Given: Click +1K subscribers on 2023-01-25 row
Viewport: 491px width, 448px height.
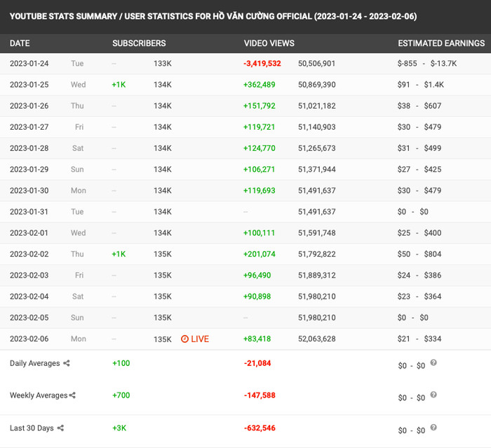Looking at the screenshot, I should [119, 85].
